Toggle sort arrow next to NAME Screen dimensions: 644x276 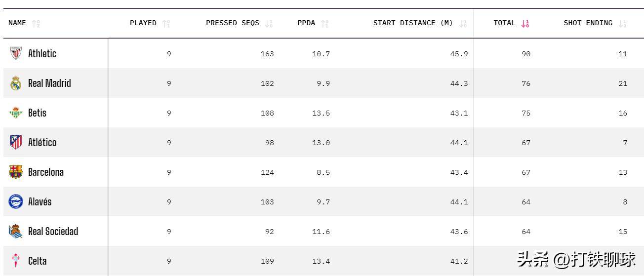coord(36,23)
